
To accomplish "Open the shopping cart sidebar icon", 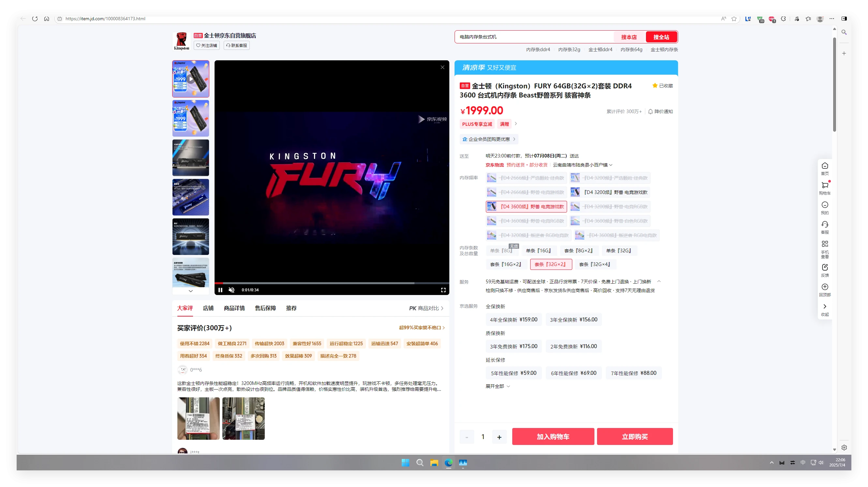I will (x=825, y=185).
